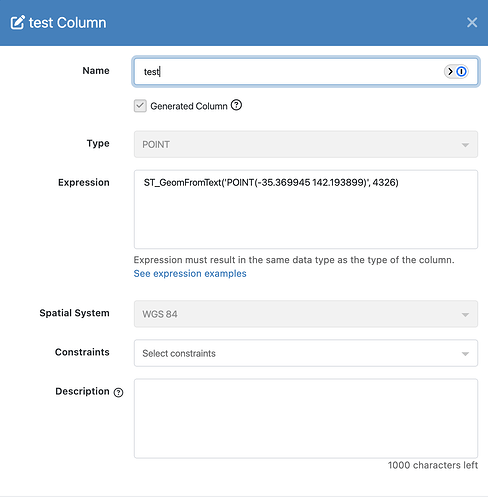Open the See expression examples link

pyautogui.click(x=190, y=273)
